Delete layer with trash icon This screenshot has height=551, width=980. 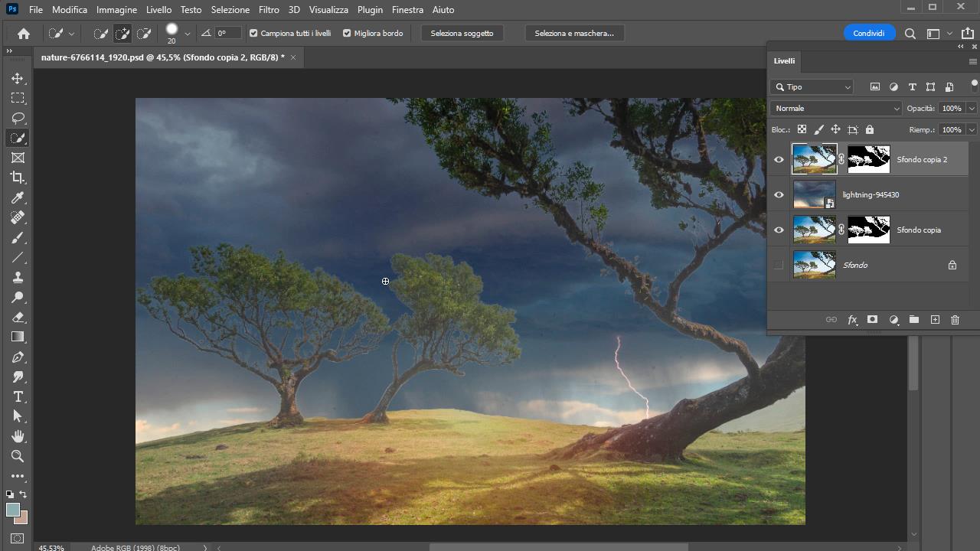click(x=955, y=320)
